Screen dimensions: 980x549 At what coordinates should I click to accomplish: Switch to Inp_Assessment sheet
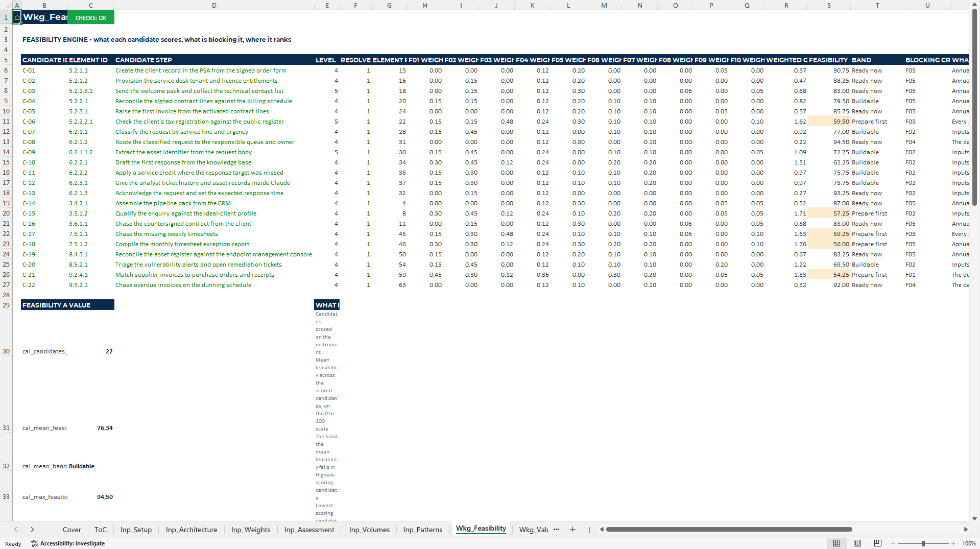coord(309,530)
